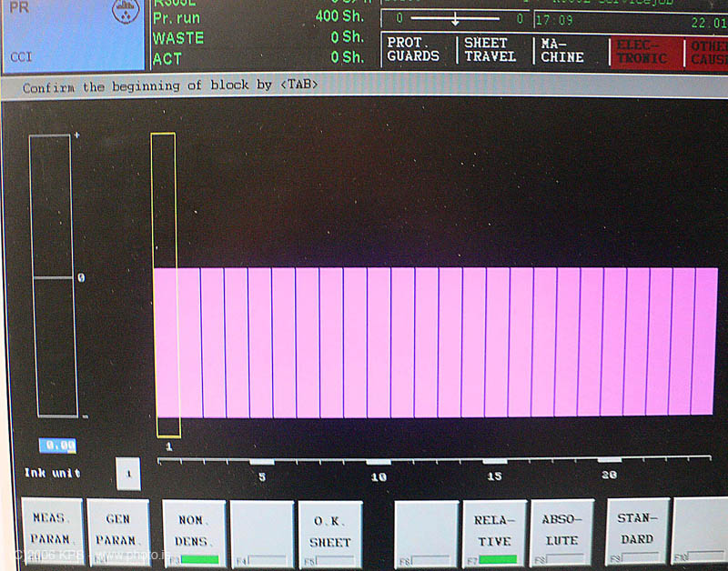Select the yellow-outlined ink zone 1 column
Viewport: 728px width, 571px height.
164,285
